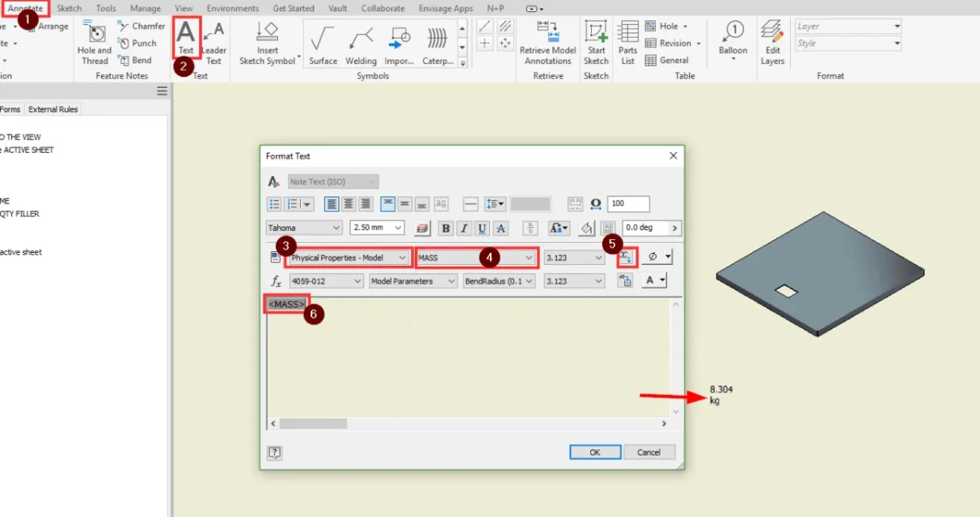This screenshot has height=517, width=980.
Task: Toggle middle vertical justification
Action: (405, 204)
